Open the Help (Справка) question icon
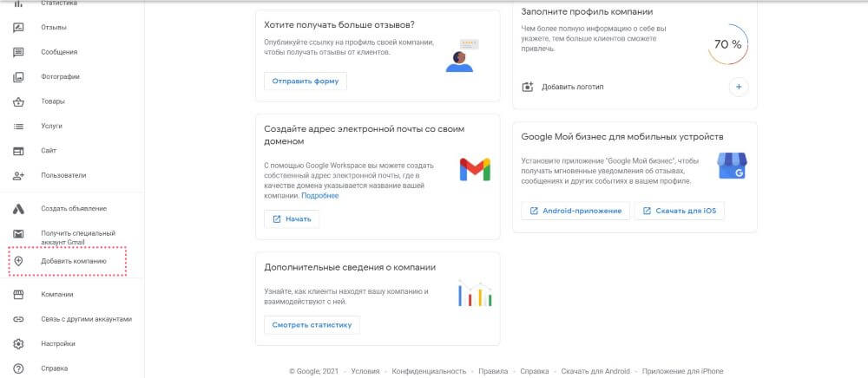The image size is (868, 378). [18, 368]
